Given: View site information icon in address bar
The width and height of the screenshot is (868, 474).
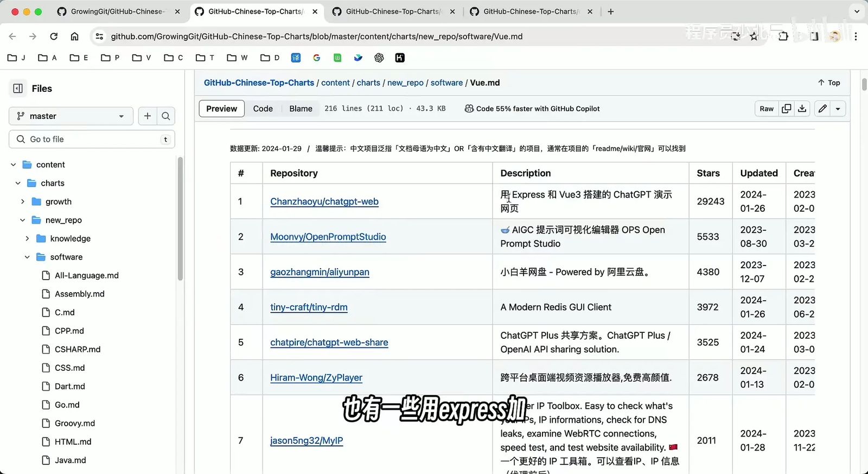Looking at the screenshot, I should (x=99, y=36).
